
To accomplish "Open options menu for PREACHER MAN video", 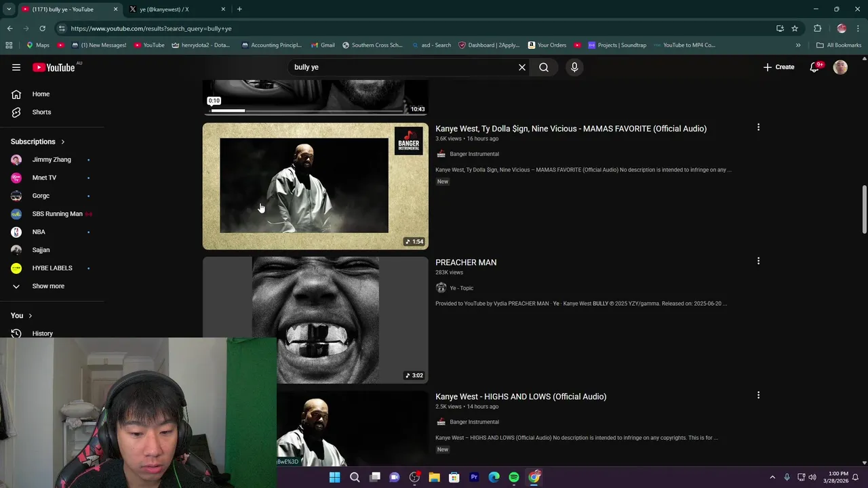I will click(x=758, y=261).
